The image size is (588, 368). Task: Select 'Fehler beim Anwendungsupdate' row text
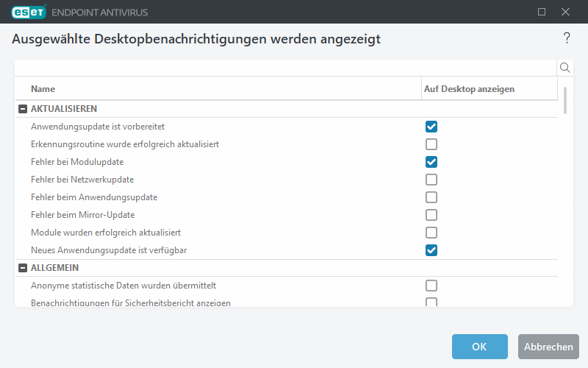(94, 197)
